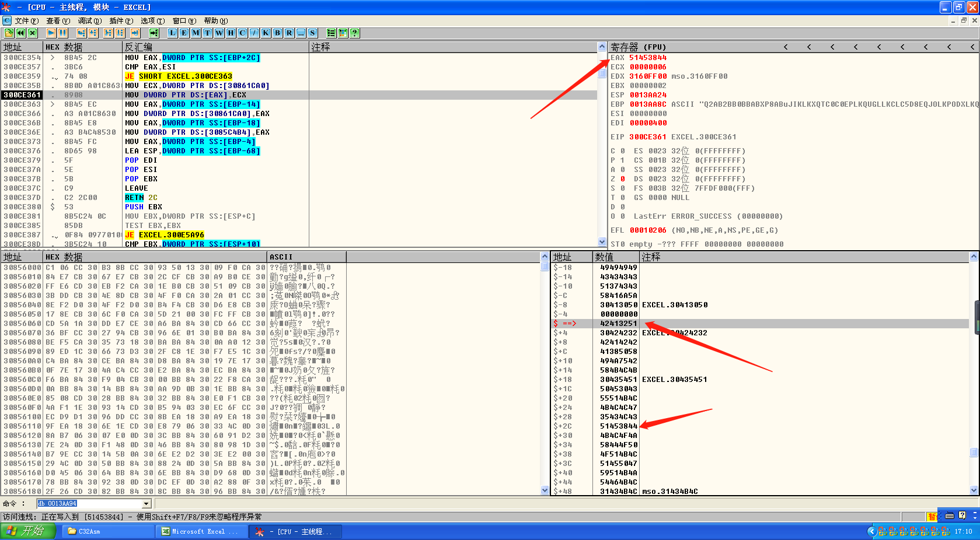This screenshot has width=980, height=540.
Task: Select stack row $+2C value 51453844
Action: [619, 426]
